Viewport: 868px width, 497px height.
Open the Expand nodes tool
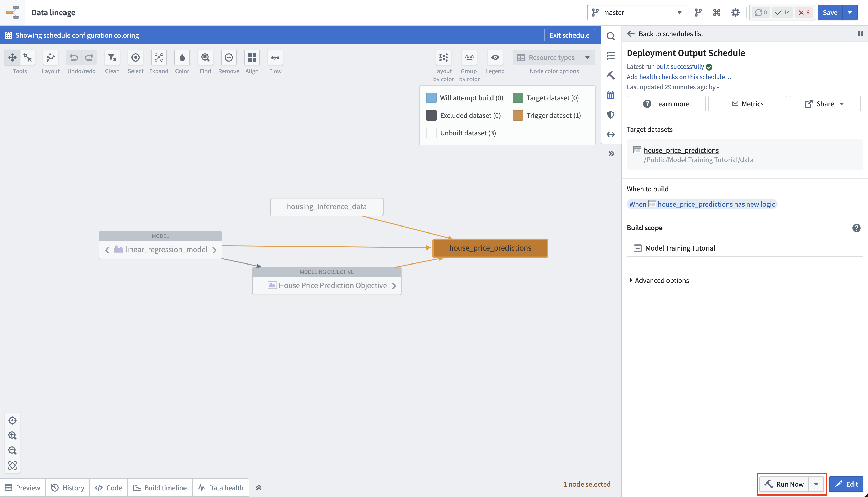tap(159, 57)
